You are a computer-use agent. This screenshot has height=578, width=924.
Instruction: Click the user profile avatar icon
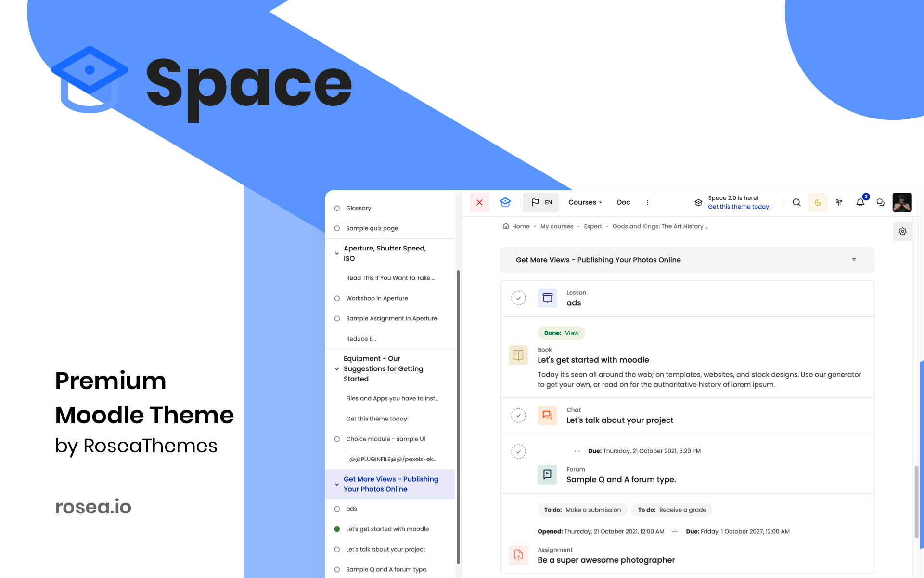pyautogui.click(x=902, y=202)
